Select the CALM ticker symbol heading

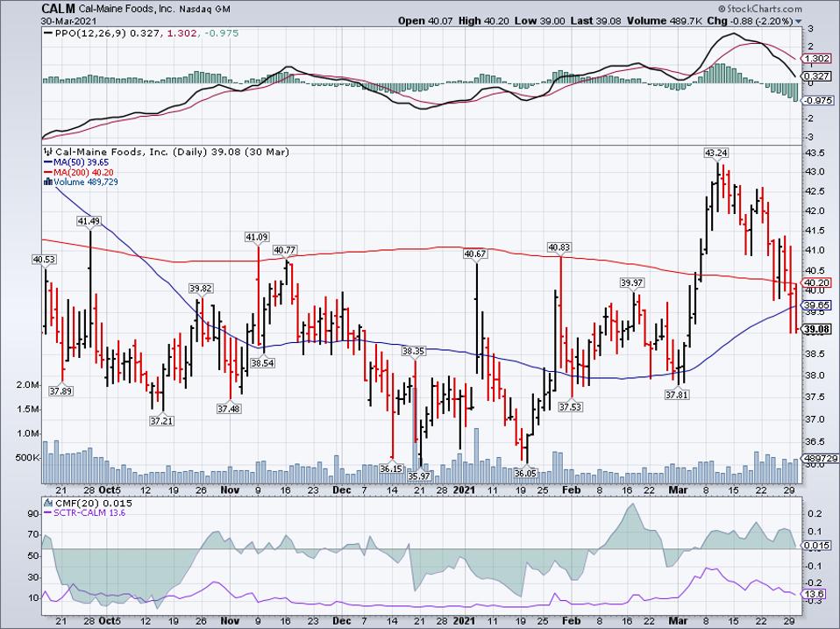pyautogui.click(x=58, y=9)
